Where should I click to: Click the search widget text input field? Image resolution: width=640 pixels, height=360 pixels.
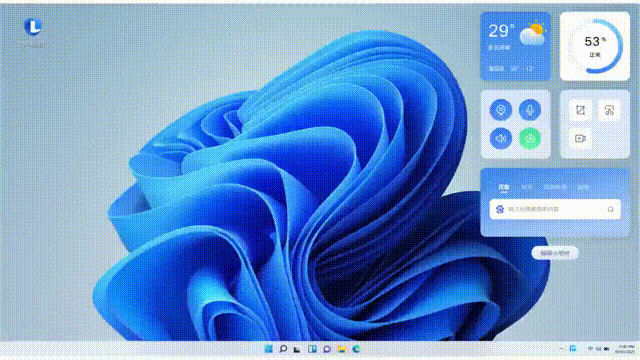tap(555, 209)
